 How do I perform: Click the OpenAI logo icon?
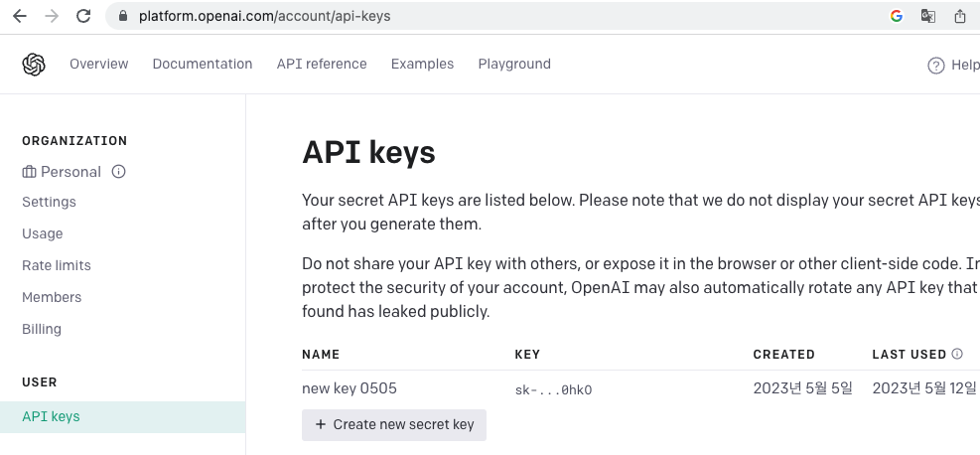click(x=34, y=65)
